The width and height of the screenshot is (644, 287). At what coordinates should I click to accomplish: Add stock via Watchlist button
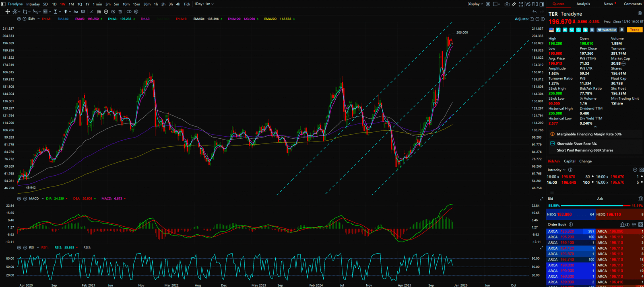click(607, 30)
